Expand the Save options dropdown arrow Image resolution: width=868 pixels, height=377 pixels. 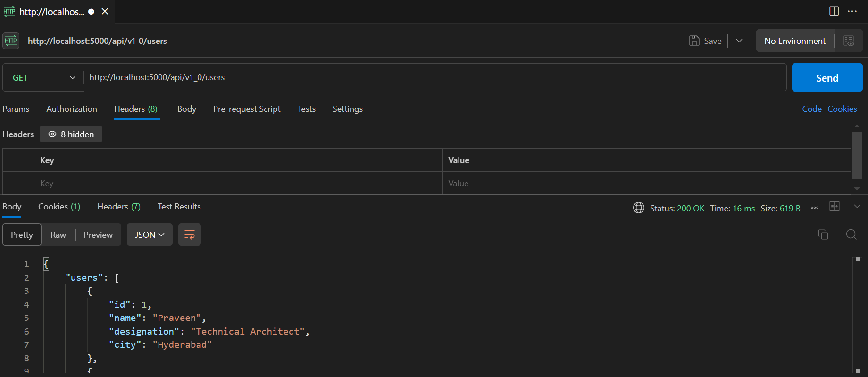tap(739, 41)
